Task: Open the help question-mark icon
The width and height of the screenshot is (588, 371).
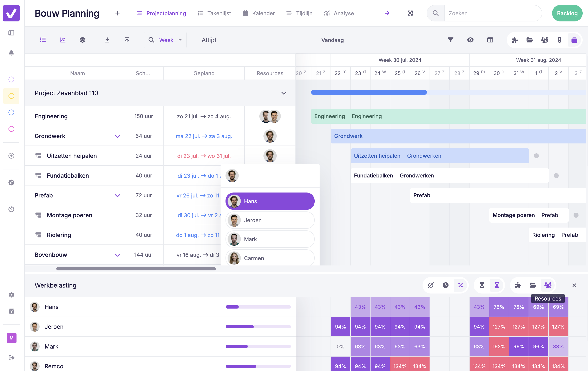Action: [x=11, y=311]
